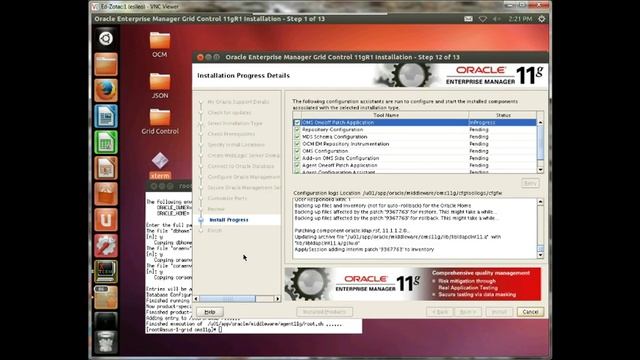Open System Settings wrench-gear icon
The height and width of the screenshot is (360, 640).
click(106, 246)
